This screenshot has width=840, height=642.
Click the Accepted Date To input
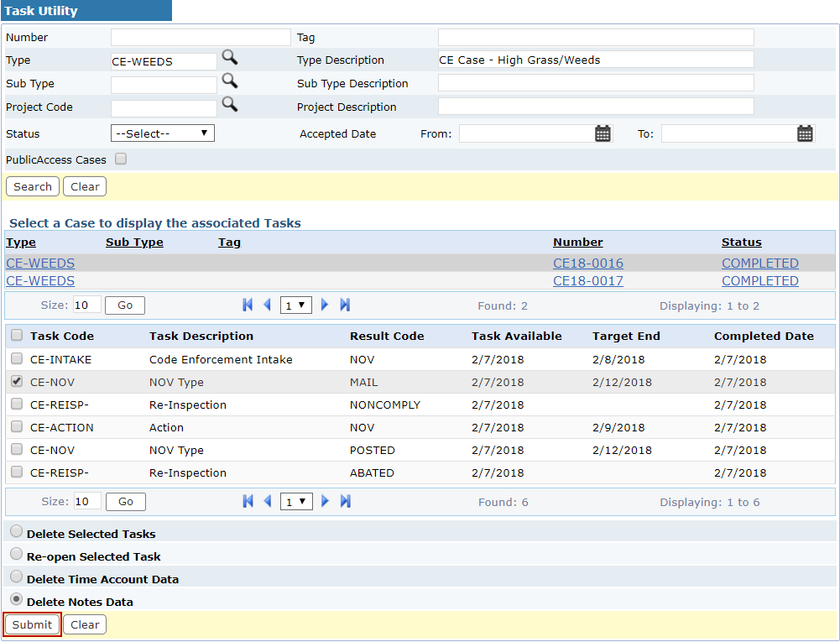coord(729,133)
